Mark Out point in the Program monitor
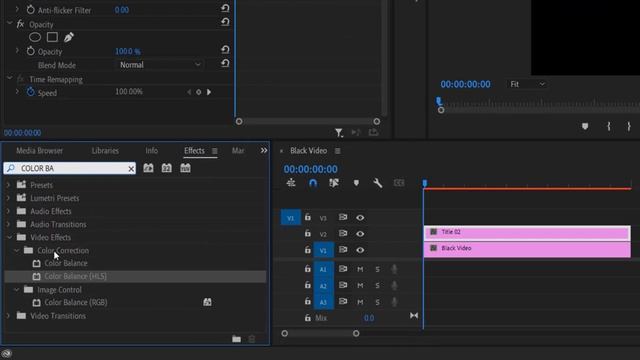The image size is (640, 360). click(x=629, y=127)
